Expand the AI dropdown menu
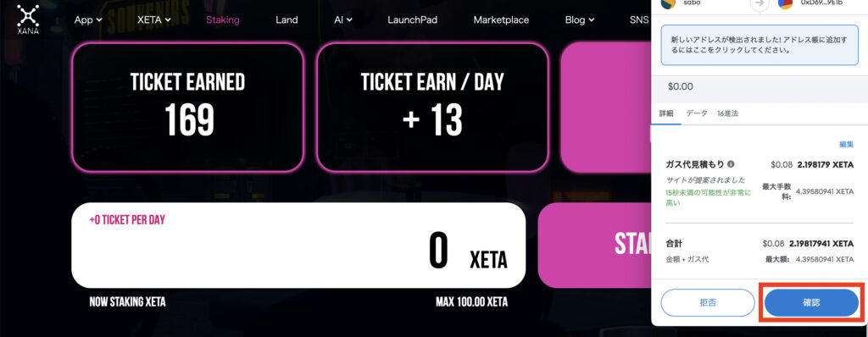 pyautogui.click(x=343, y=20)
